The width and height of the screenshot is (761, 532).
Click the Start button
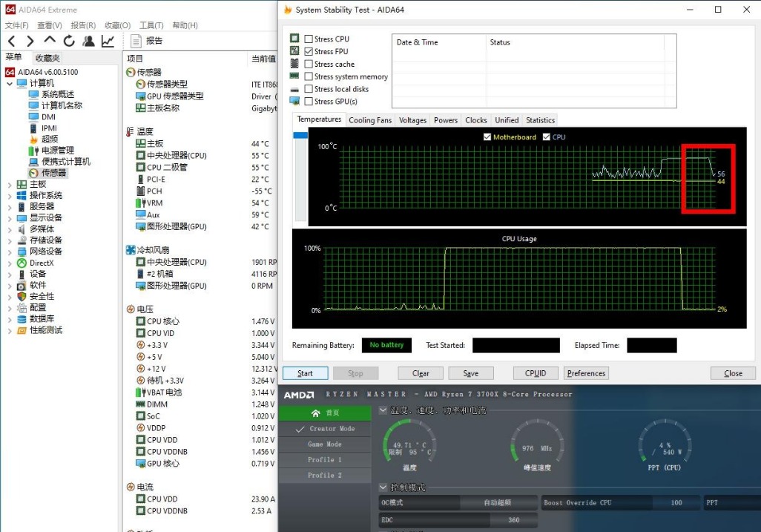pyautogui.click(x=306, y=373)
